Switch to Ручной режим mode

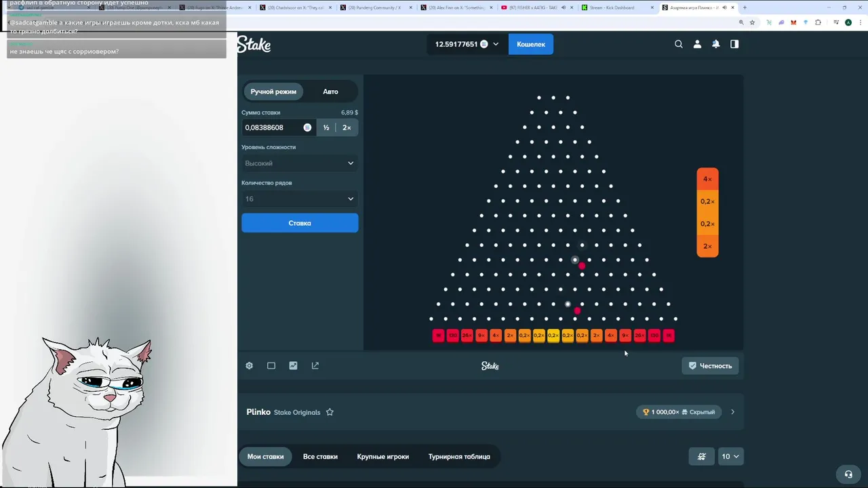[x=273, y=91]
